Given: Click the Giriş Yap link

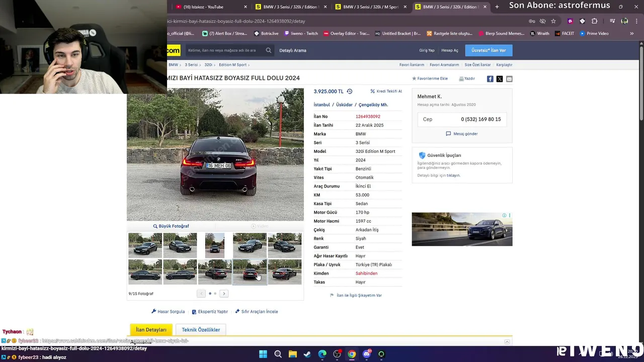Looking at the screenshot, I should click(x=427, y=50).
